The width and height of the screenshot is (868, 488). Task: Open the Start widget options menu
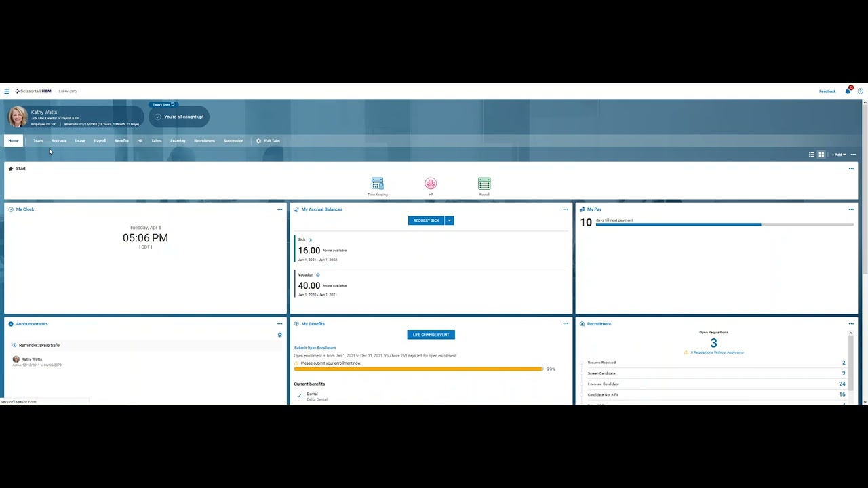click(851, 169)
